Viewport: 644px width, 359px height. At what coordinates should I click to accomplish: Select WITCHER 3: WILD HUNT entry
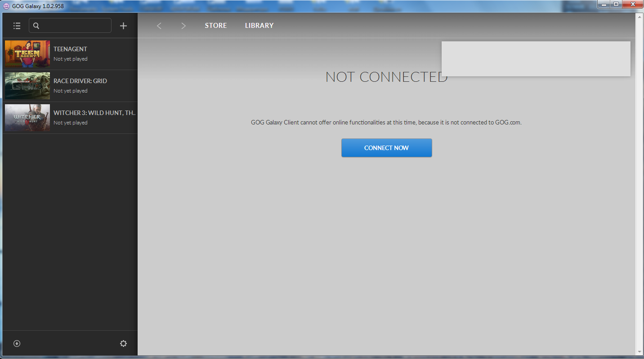pos(70,118)
